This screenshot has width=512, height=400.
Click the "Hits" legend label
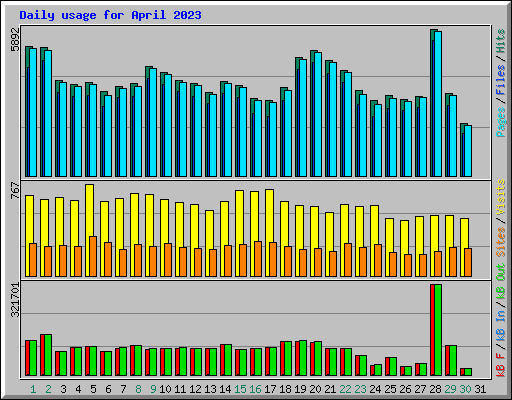500,41
